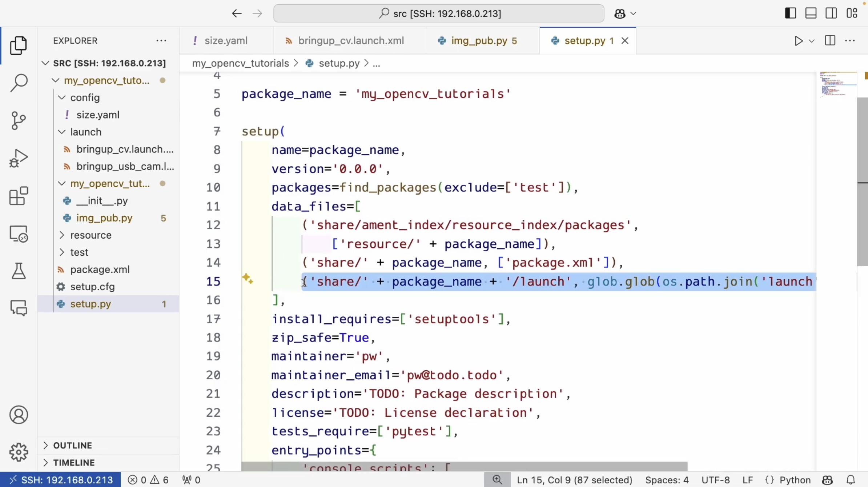
Task: Click the sparkle code action icon
Action: [x=248, y=279]
